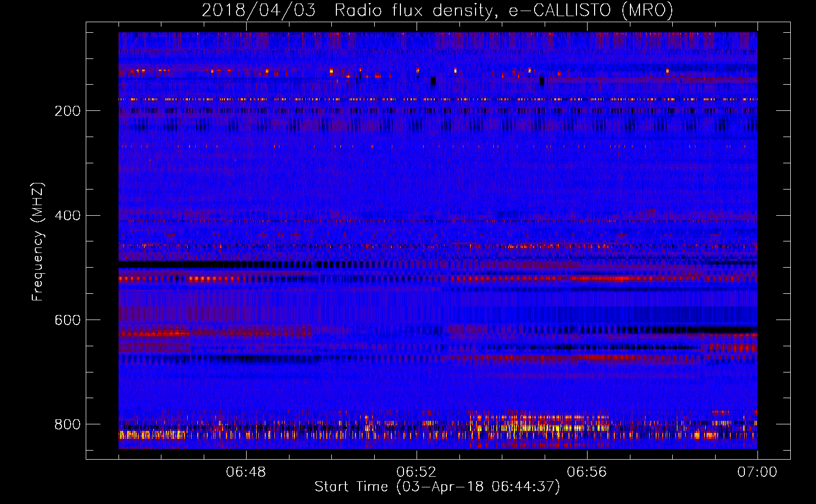This screenshot has width=816, height=504.
Task: Select the "Start Time (03-Apr-18 06:44:37)" axis label
Action: tap(437, 487)
